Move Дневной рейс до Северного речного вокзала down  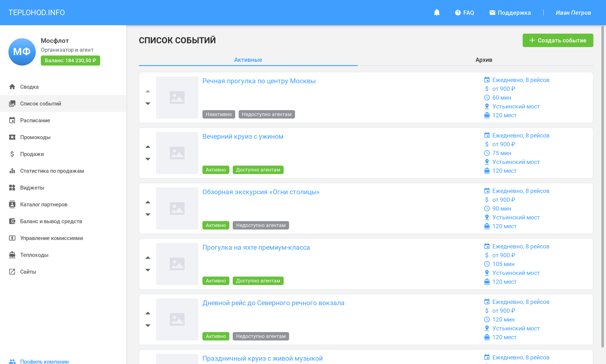[148, 325]
